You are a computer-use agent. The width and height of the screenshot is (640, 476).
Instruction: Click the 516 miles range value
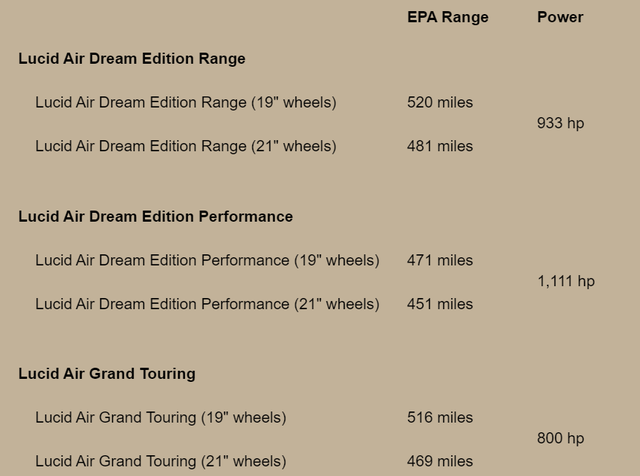tap(440, 417)
